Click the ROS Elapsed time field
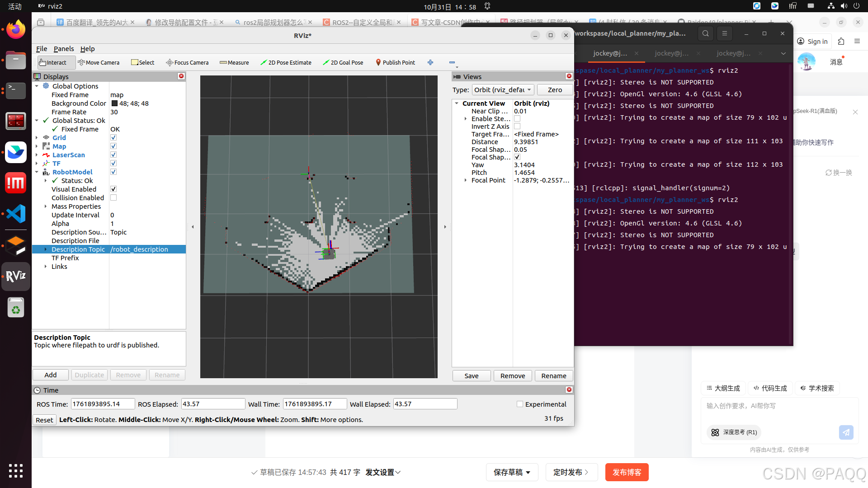 click(213, 404)
